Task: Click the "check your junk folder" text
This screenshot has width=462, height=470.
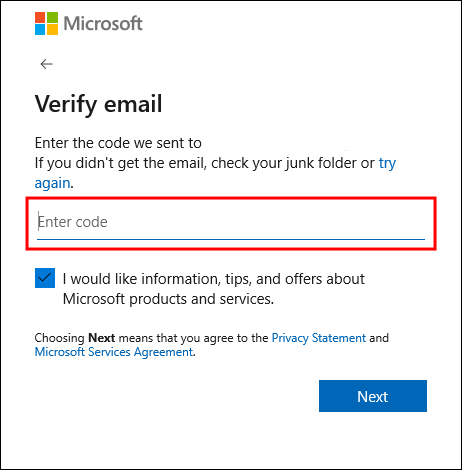Action: click(x=284, y=163)
